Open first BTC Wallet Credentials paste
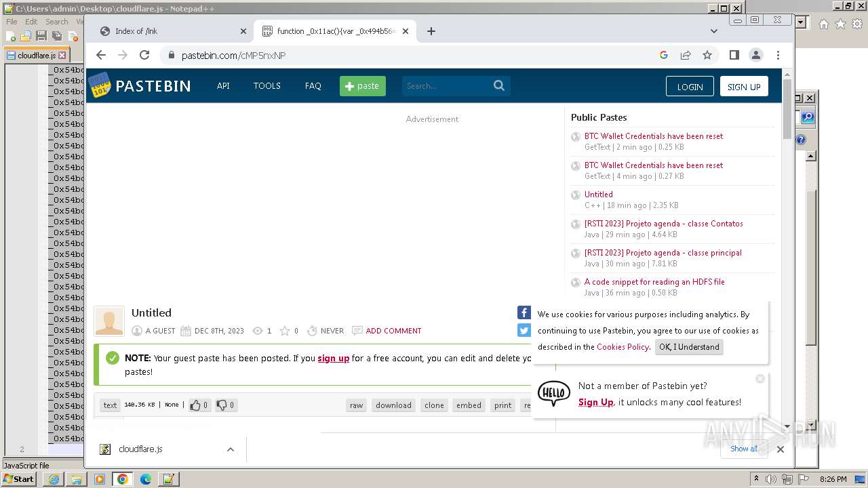Viewport: 868px width, 488px height. [654, 136]
